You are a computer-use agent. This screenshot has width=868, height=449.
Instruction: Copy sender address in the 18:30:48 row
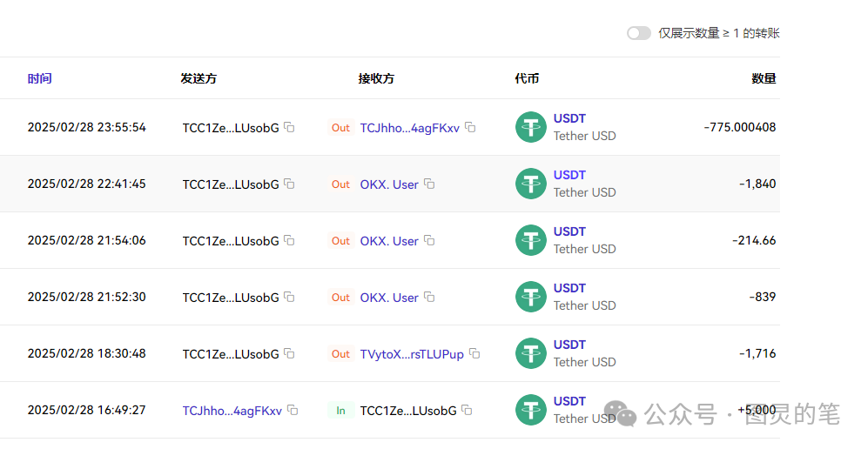tap(289, 353)
